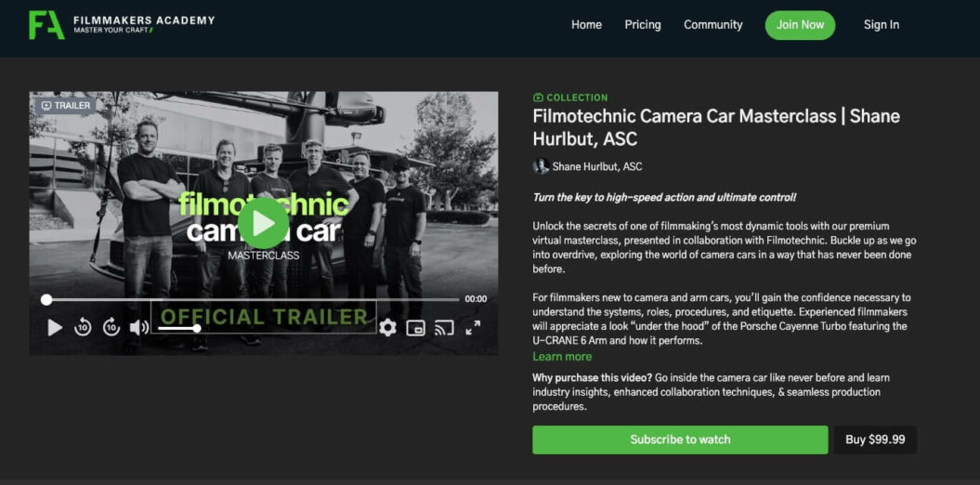
Task: Click the Filmmakers Academy wordmark text
Action: pyautogui.click(x=144, y=20)
